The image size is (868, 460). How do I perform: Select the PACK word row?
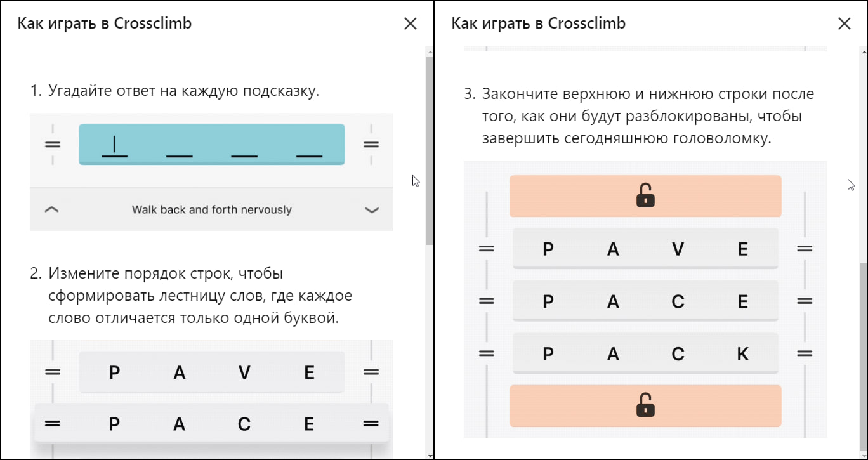point(645,353)
